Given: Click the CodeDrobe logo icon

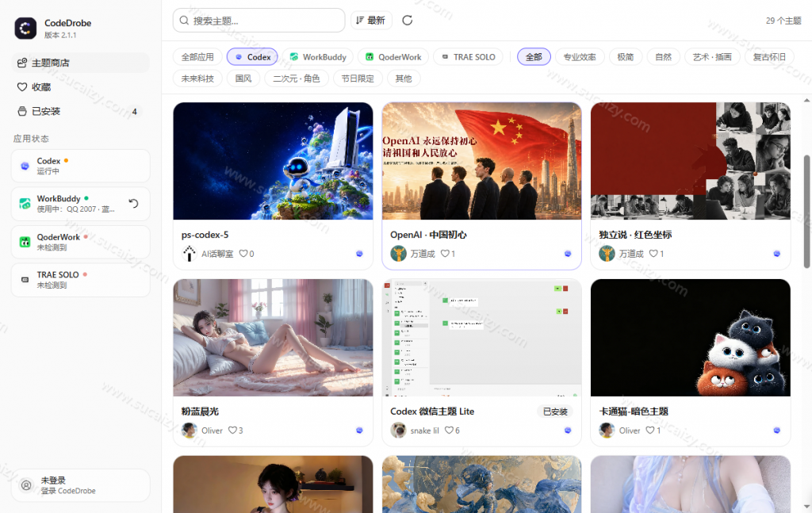Looking at the screenshot, I should [x=25, y=29].
